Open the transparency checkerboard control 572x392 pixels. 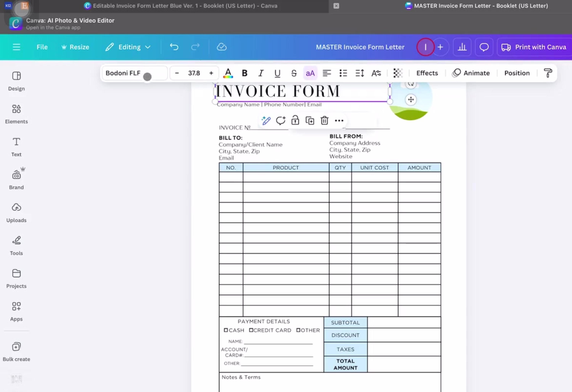pyautogui.click(x=398, y=73)
